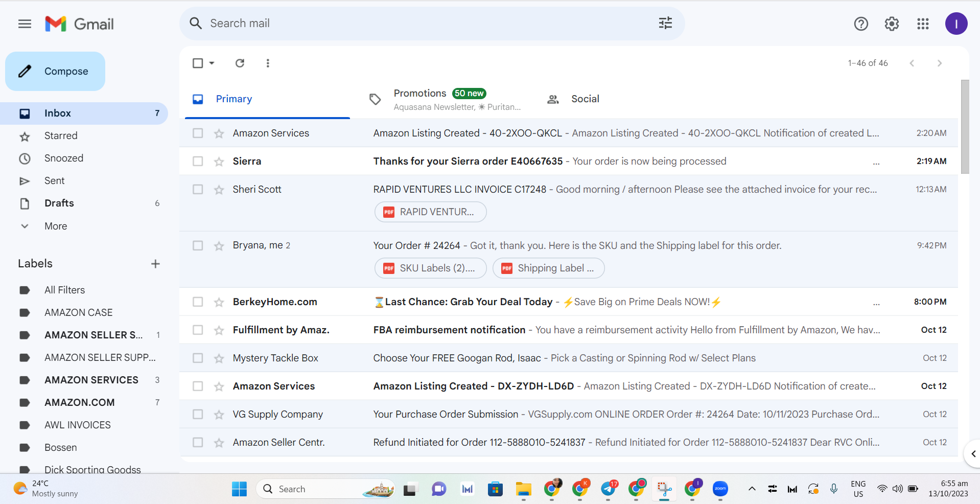The image size is (980, 504).
Task: Star the Sheri Scott invoice email
Action: coord(219,190)
